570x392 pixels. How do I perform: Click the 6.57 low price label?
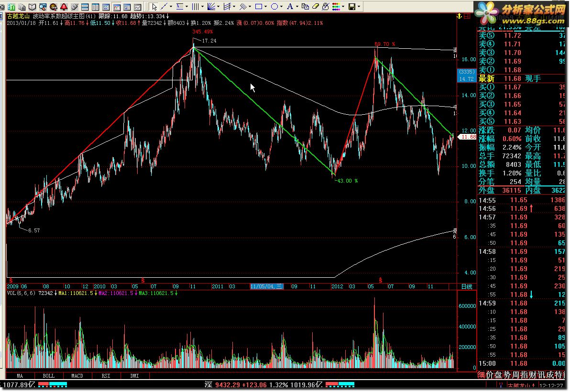[34, 230]
